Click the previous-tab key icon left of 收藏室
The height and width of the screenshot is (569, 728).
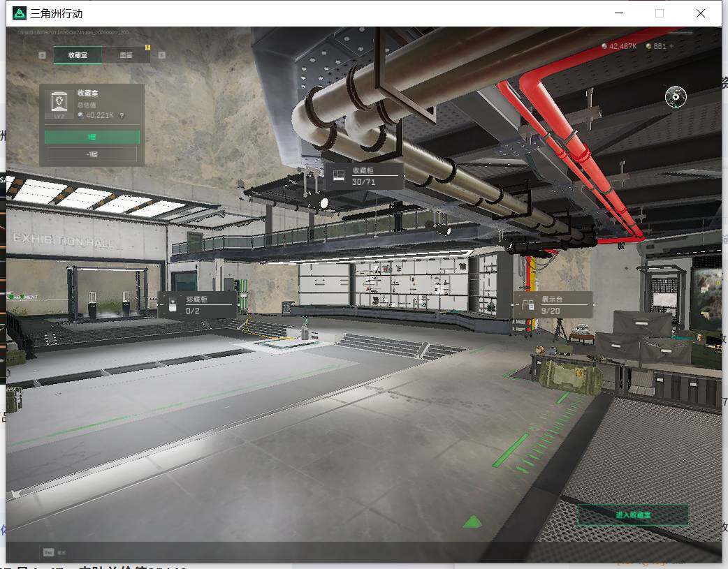(42, 55)
